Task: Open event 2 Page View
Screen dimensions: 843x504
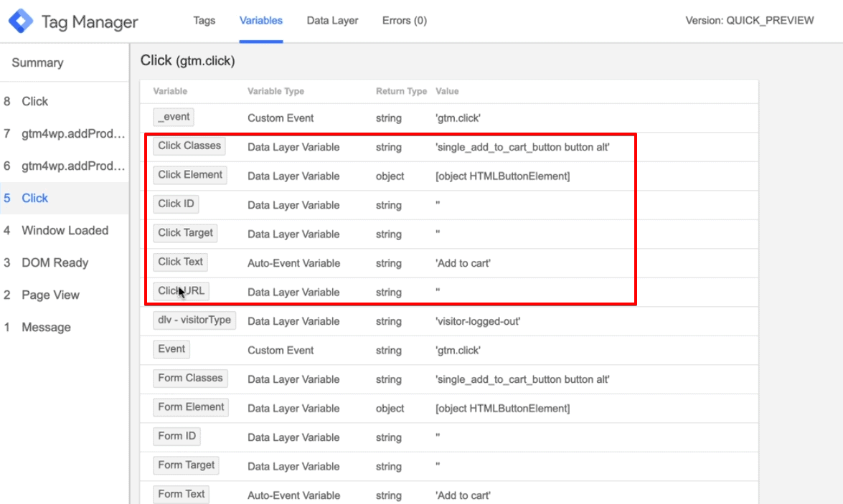Action: click(x=50, y=295)
